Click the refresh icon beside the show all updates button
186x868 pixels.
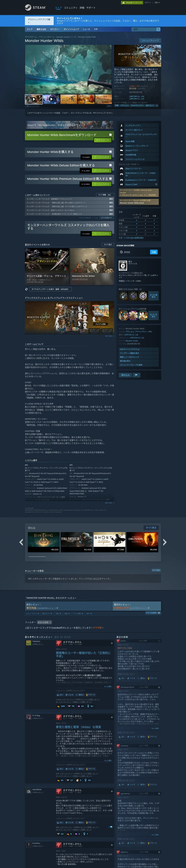point(26,289)
